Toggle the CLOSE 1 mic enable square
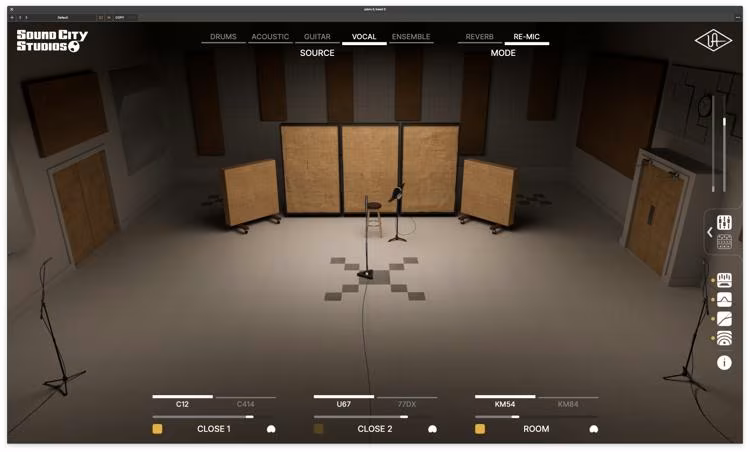Viewport: 750px width, 452px height. [x=157, y=429]
